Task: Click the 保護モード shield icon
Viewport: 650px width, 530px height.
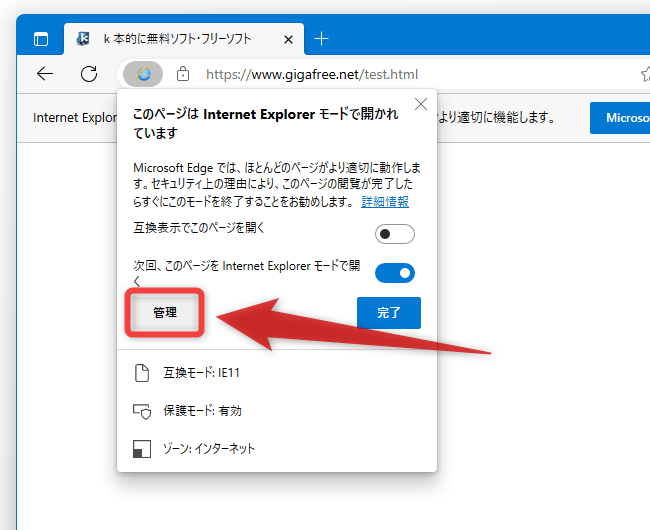Action: coord(142,411)
